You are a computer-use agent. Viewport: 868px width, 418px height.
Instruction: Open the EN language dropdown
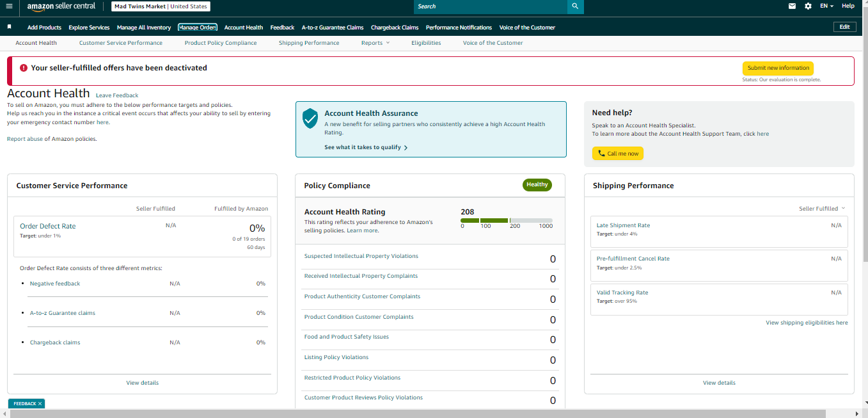(827, 6)
